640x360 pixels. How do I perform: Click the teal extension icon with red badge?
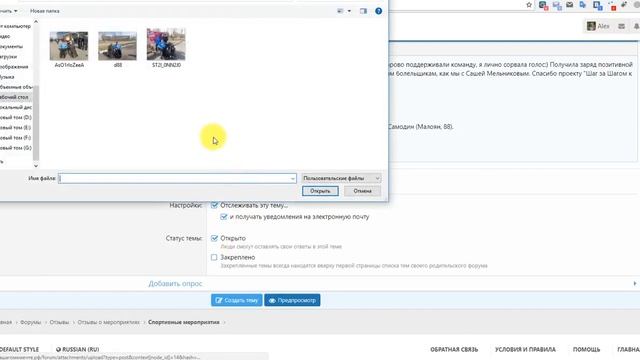pos(543,5)
